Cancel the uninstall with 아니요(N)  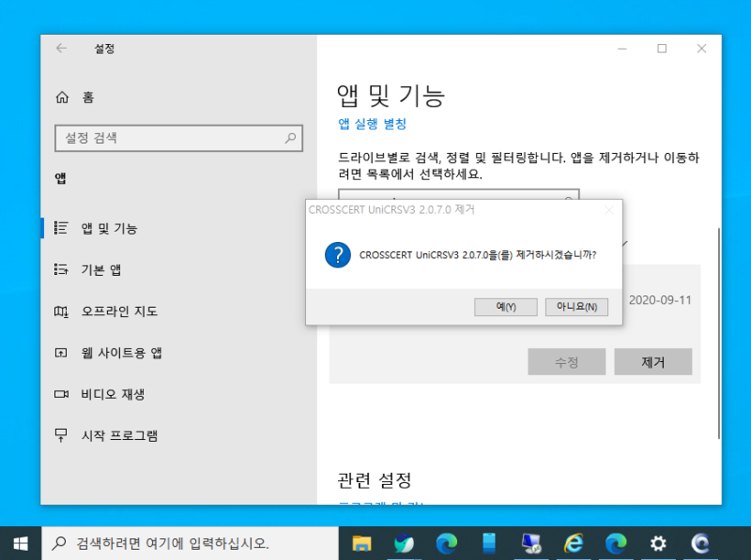[576, 307]
